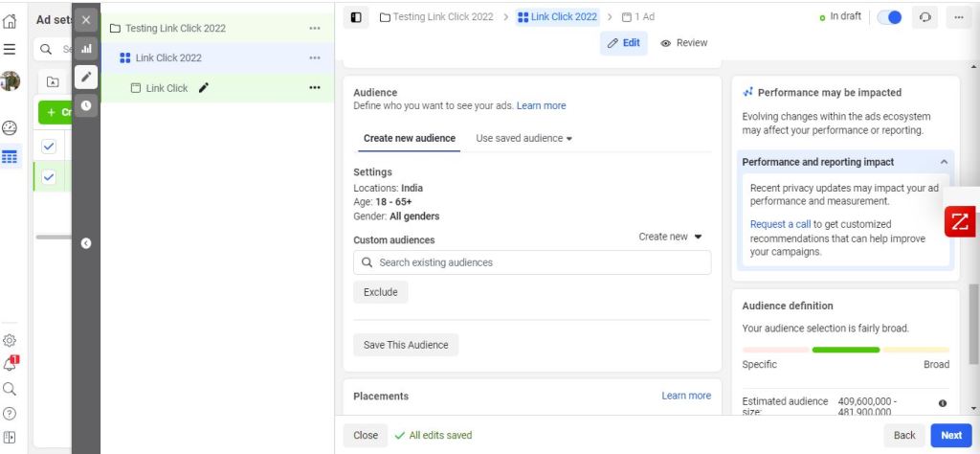Viewport: 980px width, 454px height.
Task: Expand the Create new dropdown for custom audiences
Action: pos(670,237)
